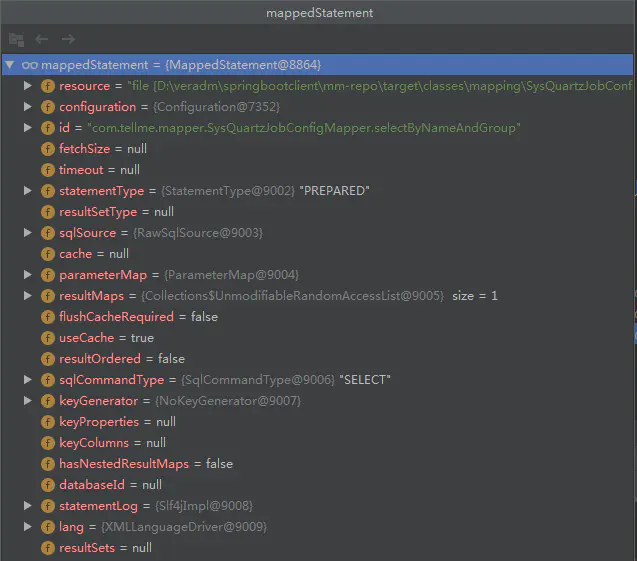The width and height of the screenshot is (637, 561).
Task: Expand the configuration field node
Action: pyautogui.click(x=28, y=107)
